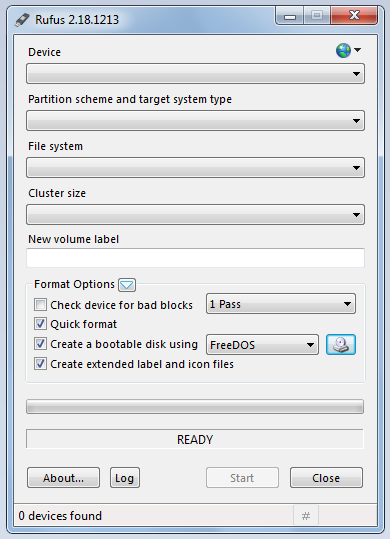Open Partition scheme and target system dropdown
The height and width of the screenshot is (541, 392).
(195, 120)
